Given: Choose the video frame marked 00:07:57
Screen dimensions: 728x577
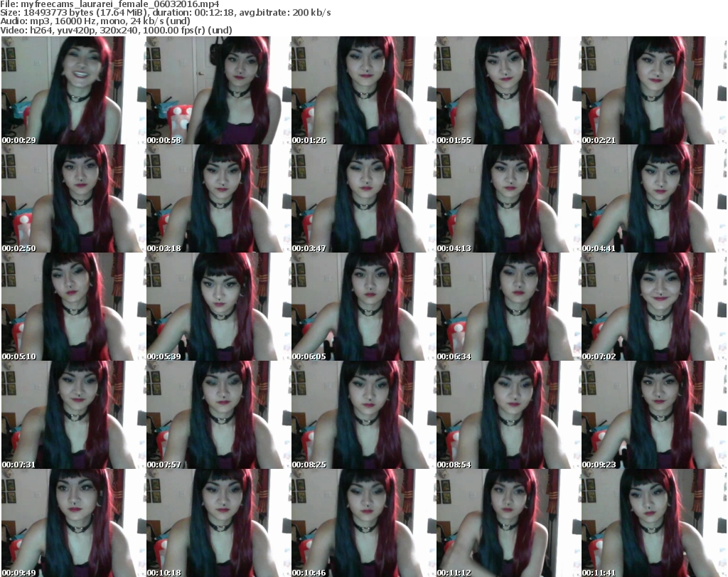Looking at the screenshot, I should (x=218, y=415).
